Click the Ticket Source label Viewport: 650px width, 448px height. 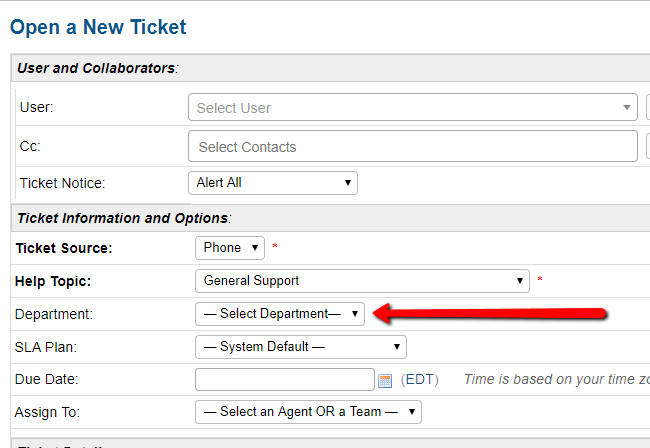point(63,247)
